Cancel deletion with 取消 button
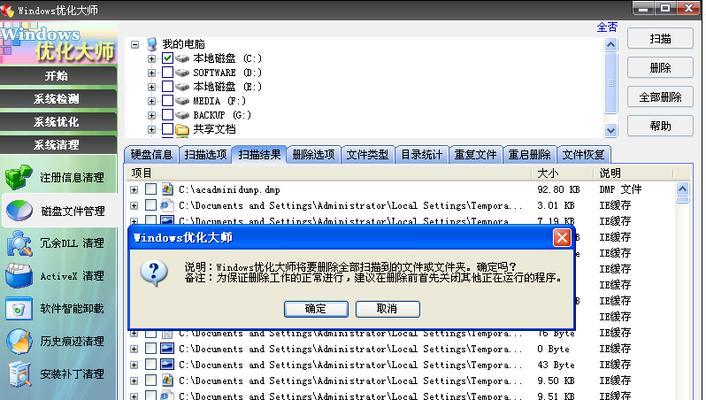Viewport: 706px width, 400px height. click(387, 309)
